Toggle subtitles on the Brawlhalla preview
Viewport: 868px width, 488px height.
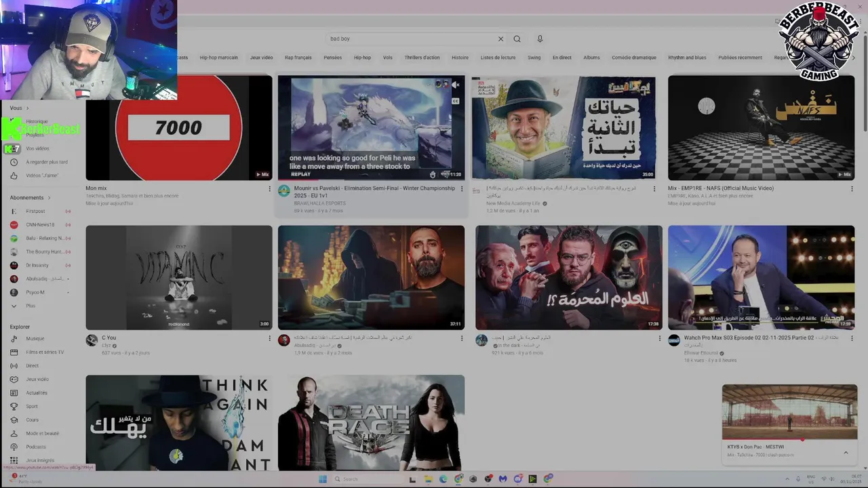455,101
